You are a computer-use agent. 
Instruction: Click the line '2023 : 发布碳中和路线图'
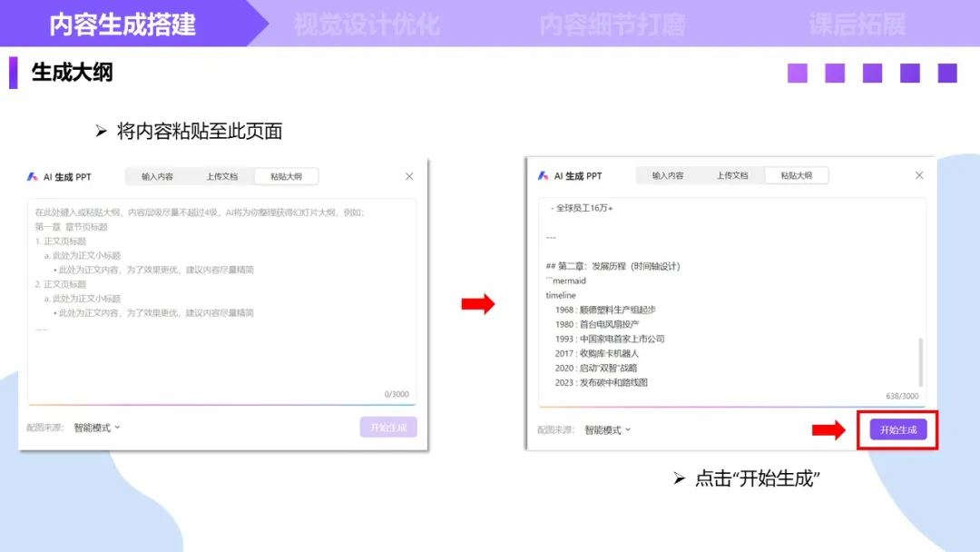coord(602,382)
